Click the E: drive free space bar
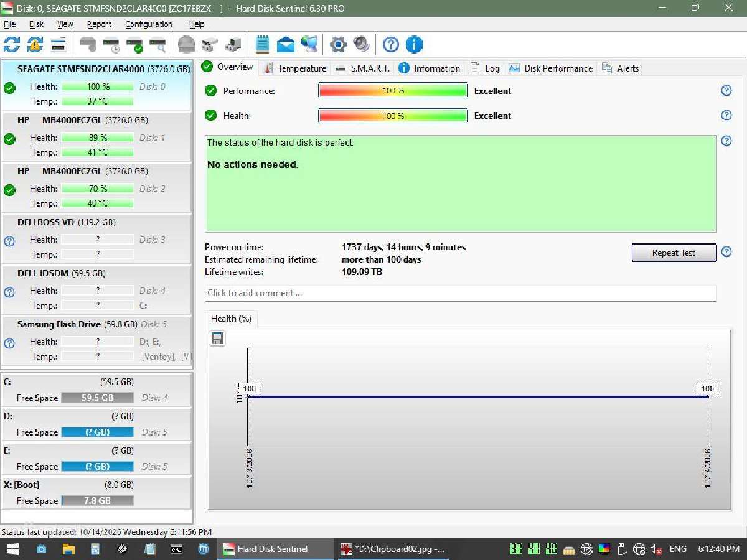Image resolution: width=747 pixels, height=560 pixels. click(98, 467)
